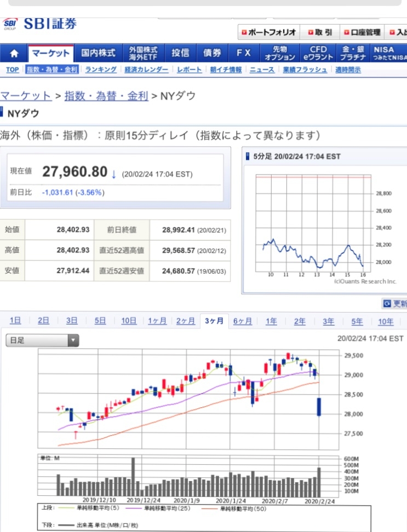The image size is (407, 532).
Task: Select the 国内株式 navigation tab
Action: point(98,53)
